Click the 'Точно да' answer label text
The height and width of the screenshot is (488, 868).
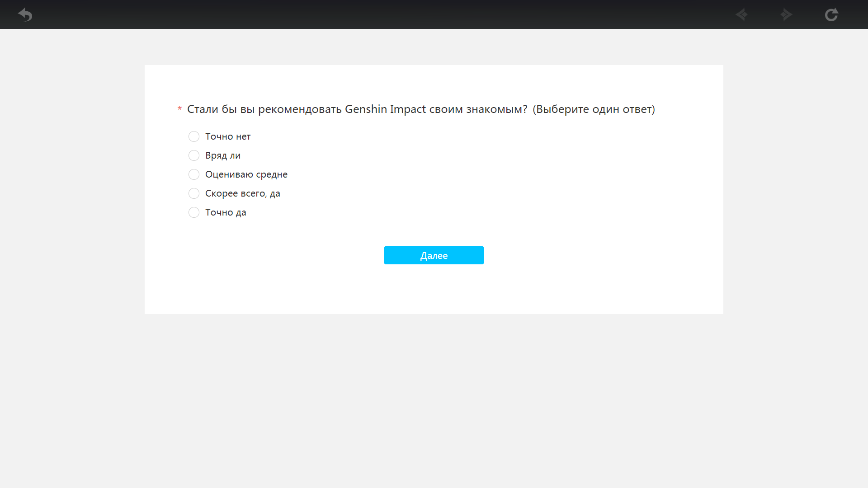coord(226,212)
